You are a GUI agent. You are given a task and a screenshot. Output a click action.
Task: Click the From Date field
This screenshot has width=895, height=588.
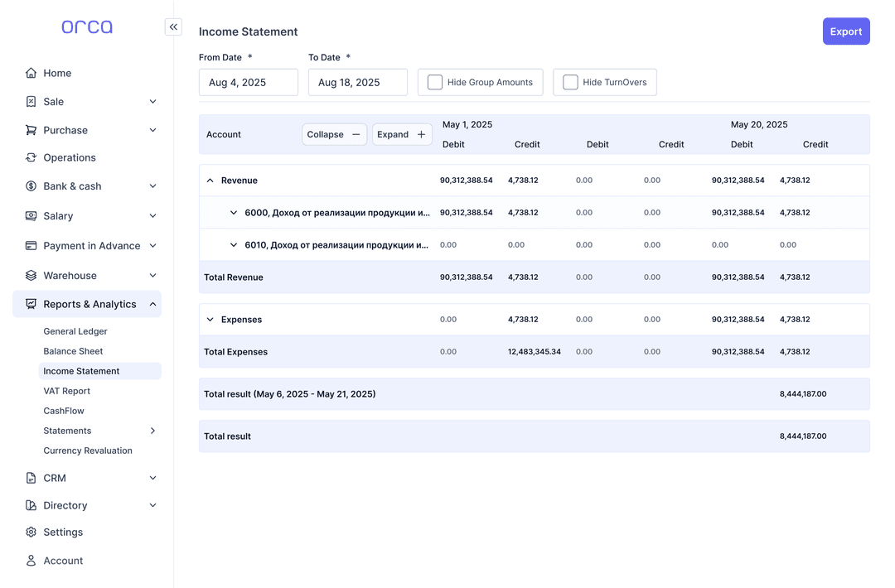(x=248, y=82)
